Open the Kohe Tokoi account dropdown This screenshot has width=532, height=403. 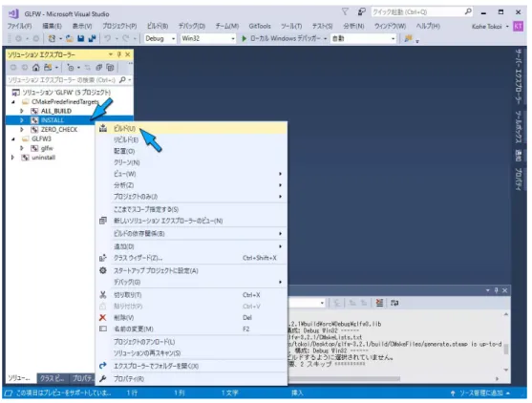point(490,26)
